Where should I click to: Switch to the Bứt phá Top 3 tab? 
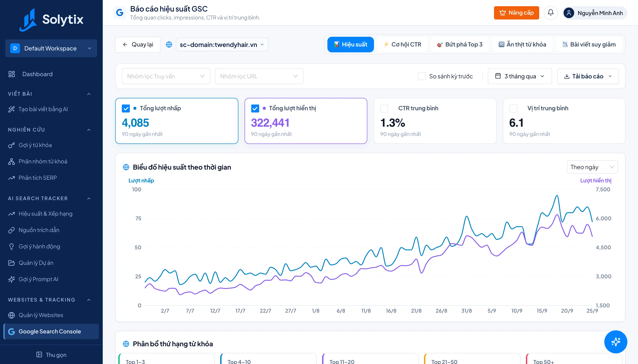(459, 45)
